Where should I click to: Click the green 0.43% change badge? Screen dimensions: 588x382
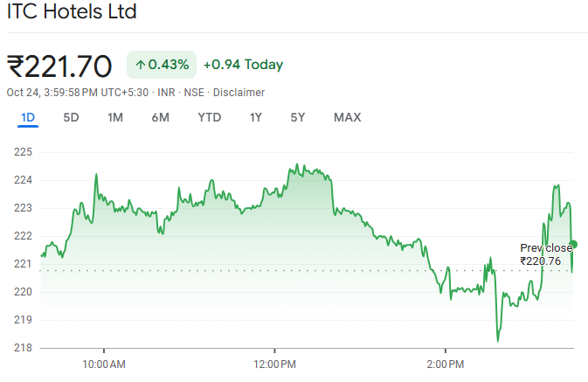point(162,65)
